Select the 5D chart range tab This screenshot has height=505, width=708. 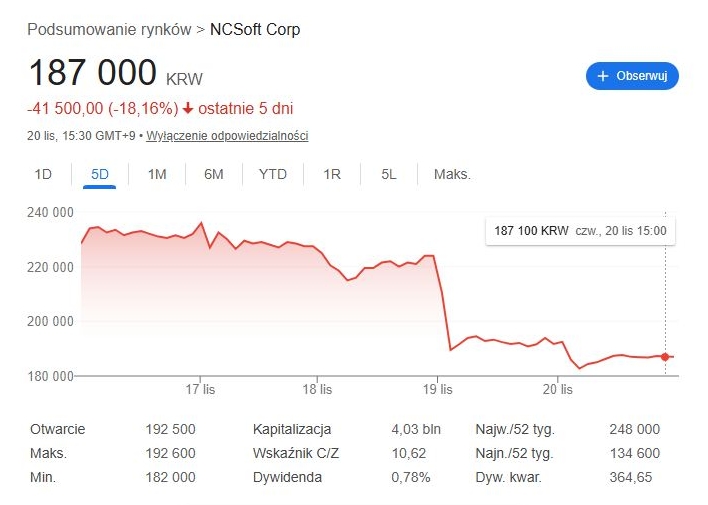click(x=99, y=174)
